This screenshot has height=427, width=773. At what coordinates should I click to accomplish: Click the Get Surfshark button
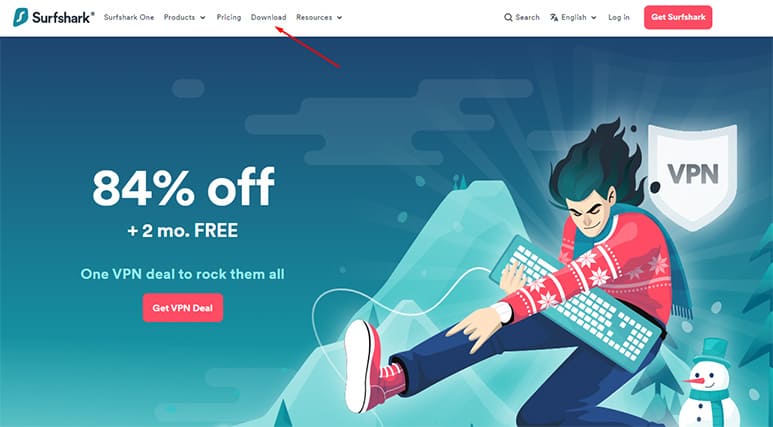pyautogui.click(x=678, y=17)
